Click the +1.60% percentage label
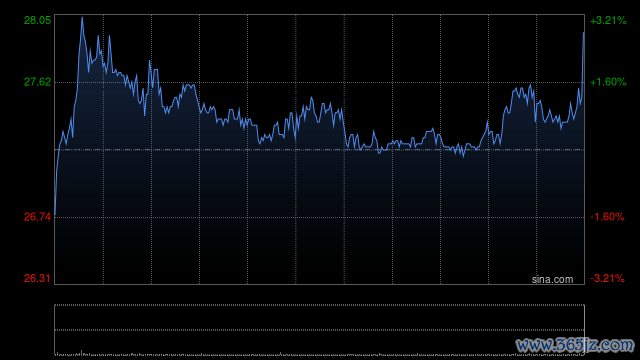Viewport: 640px width, 360px height. tap(608, 82)
